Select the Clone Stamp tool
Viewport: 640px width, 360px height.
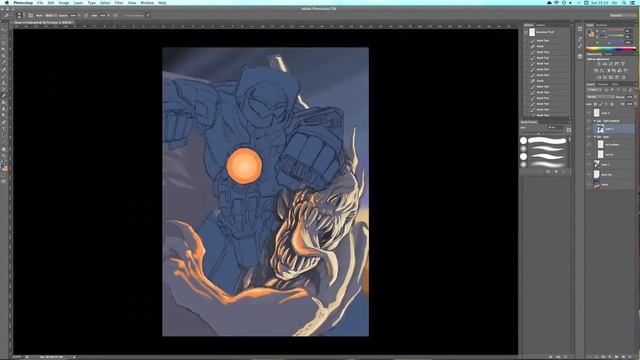tap(4, 83)
